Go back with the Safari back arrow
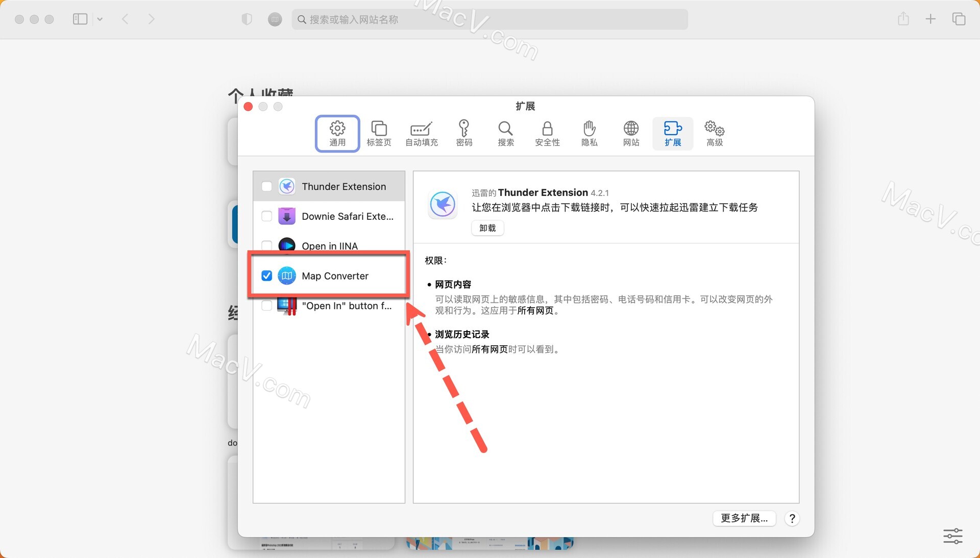The height and width of the screenshot is (558, 980). pos(126,19)
